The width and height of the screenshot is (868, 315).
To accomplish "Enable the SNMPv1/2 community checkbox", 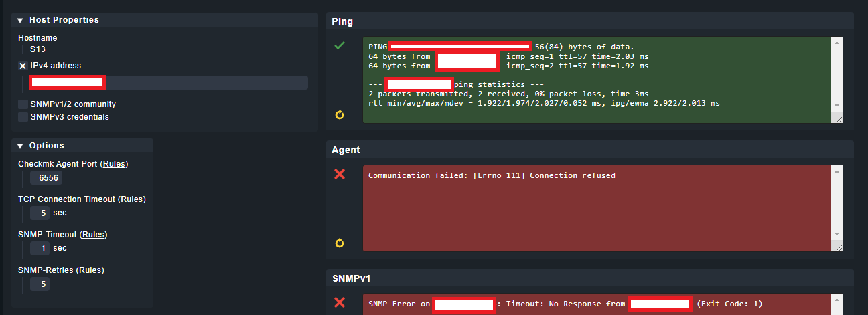I will pos(23,104).
